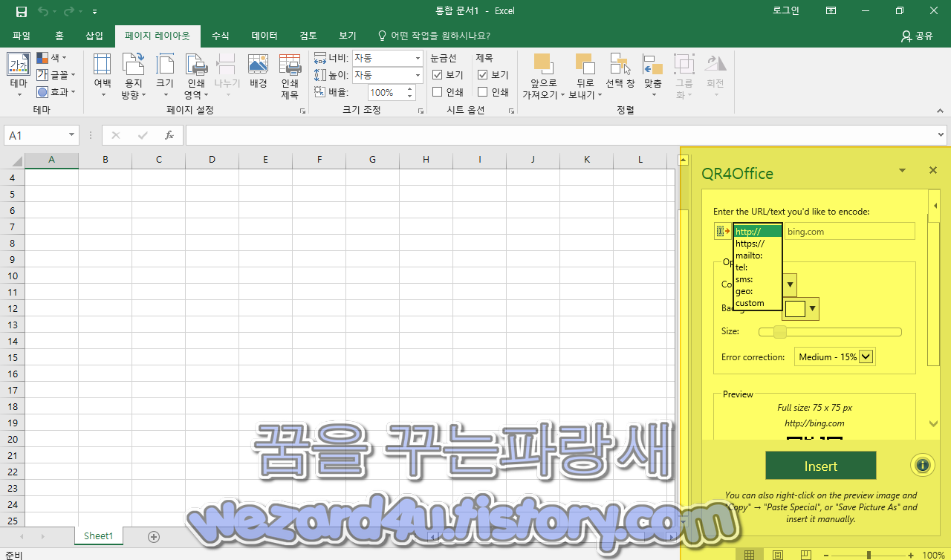Select mailto: from the protocol list
951x560 pixels.
coord(757,255)
